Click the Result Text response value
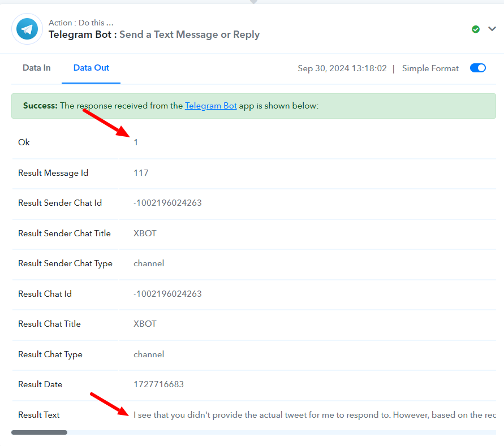The width and height of the screenshot is (504, 446). [315, 415]
